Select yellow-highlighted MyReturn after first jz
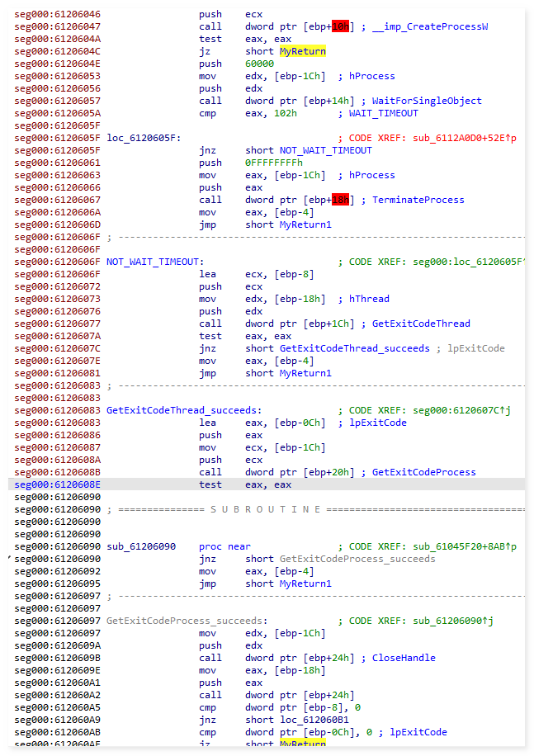The height and width of the screenshot is (756, 534). [303, 51]
